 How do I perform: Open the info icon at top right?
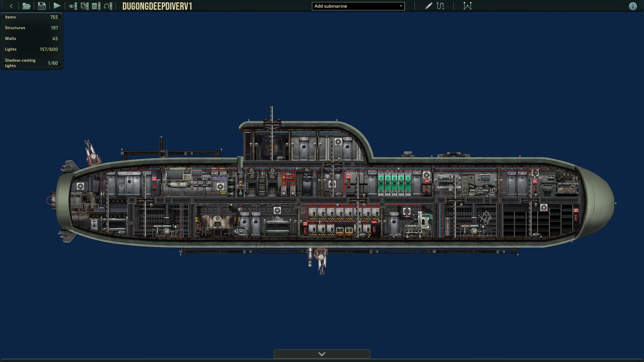point(633,6)
